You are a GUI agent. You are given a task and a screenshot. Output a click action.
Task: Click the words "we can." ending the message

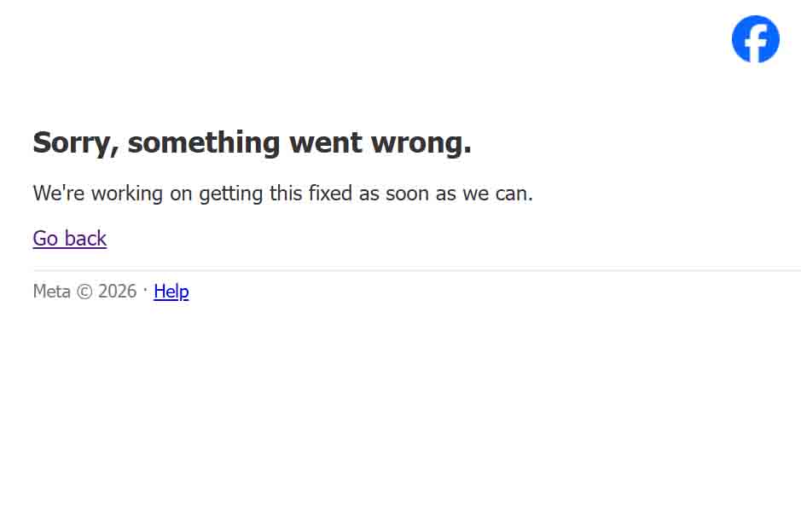pos(497,194)
